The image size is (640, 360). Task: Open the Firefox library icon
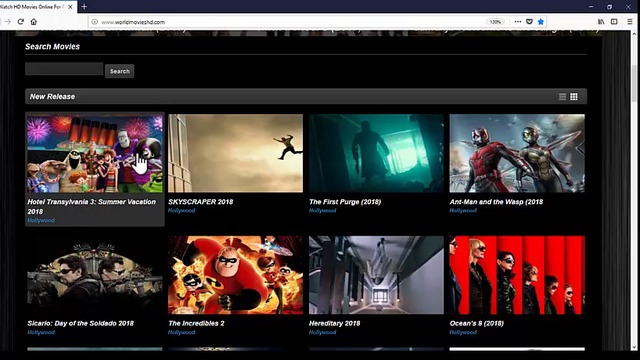point(601,22)
